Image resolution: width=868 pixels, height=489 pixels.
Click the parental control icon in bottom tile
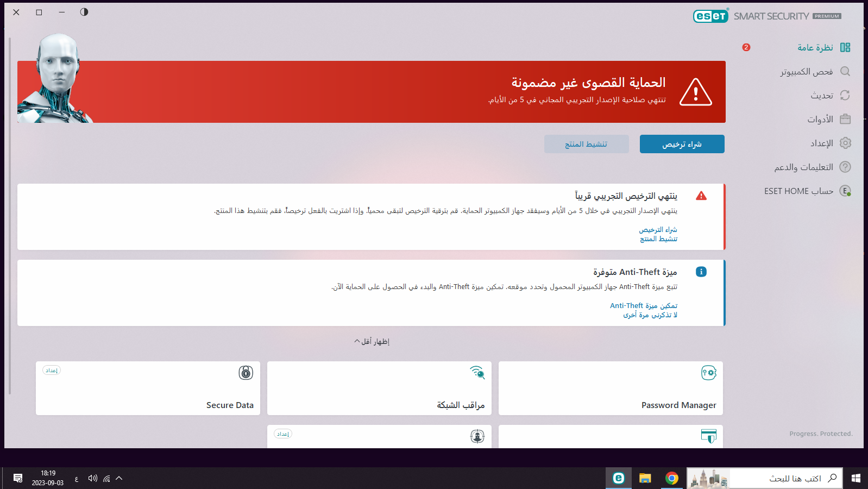(x=477, y=436)
